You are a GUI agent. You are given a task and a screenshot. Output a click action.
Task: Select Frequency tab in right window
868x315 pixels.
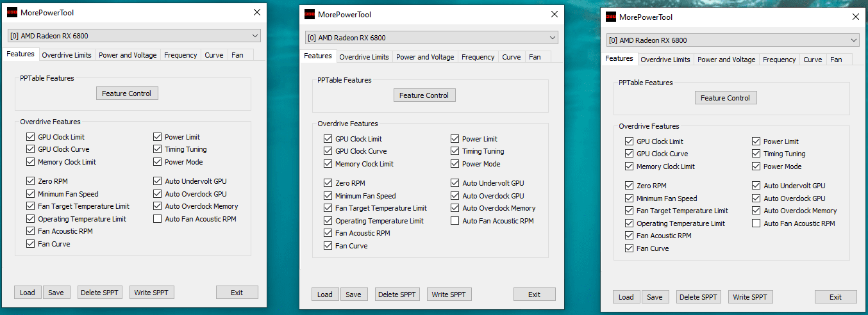[780, 60]
